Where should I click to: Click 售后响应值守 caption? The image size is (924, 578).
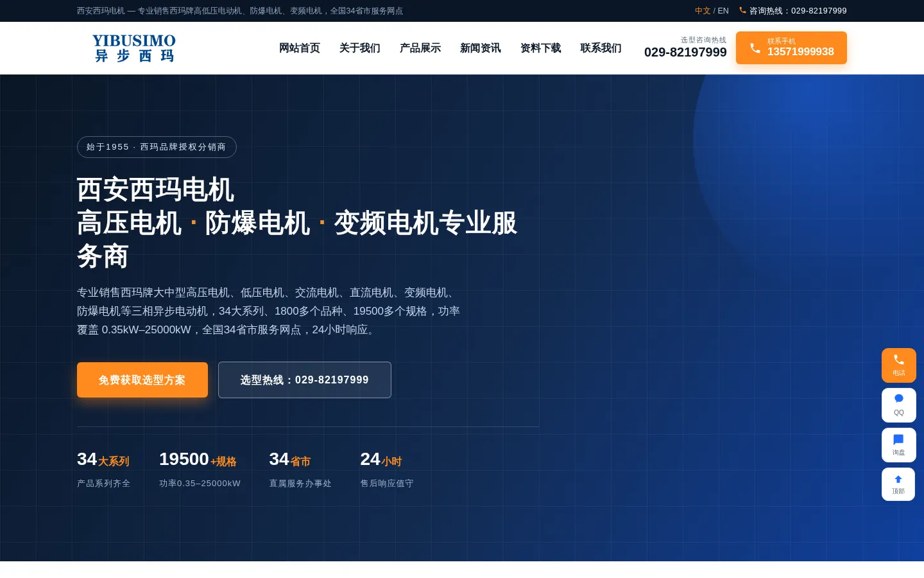coord(387,484)
